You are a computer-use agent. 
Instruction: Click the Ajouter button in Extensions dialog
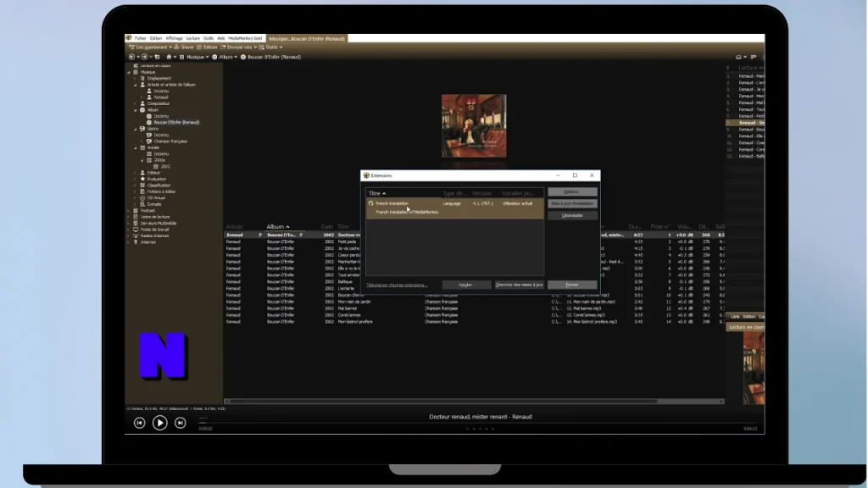(466, 285)
